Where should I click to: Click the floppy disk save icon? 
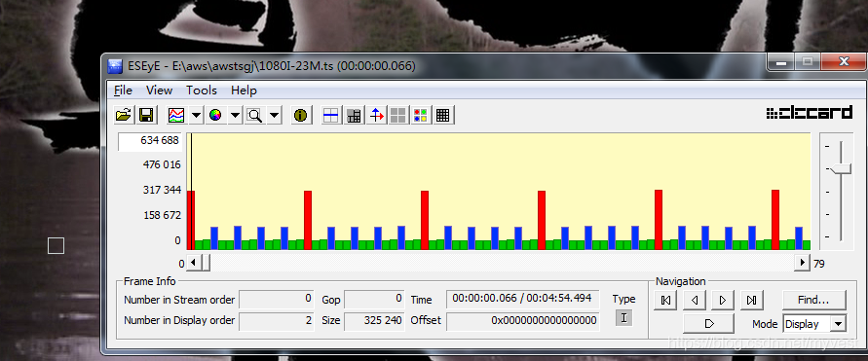tap(146, 115)
